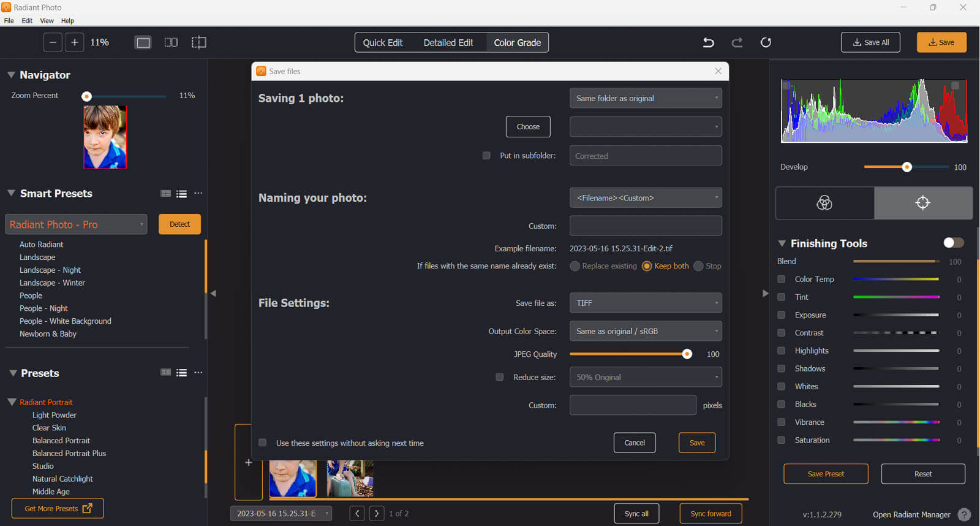Open the color circles tab icon
This screenshot has height=526, width=980.
click(824, 203)
